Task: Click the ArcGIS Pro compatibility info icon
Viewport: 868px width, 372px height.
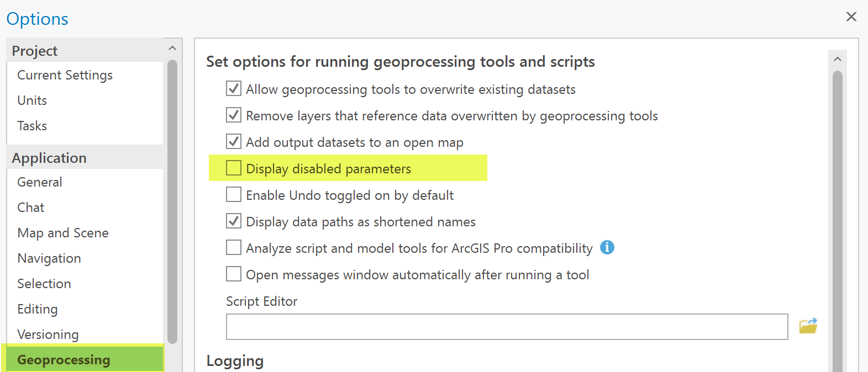Action: (607, 247)
